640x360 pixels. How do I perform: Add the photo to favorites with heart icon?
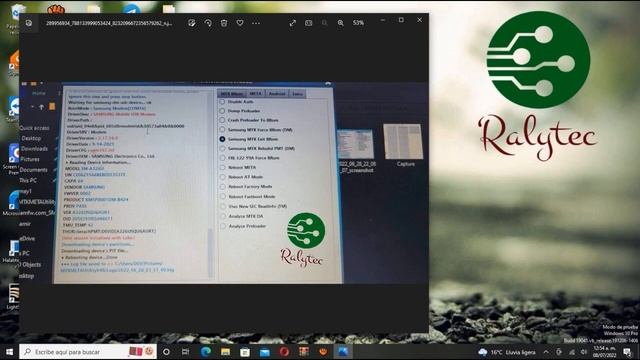pyautogui.click(x=240, y=23)
